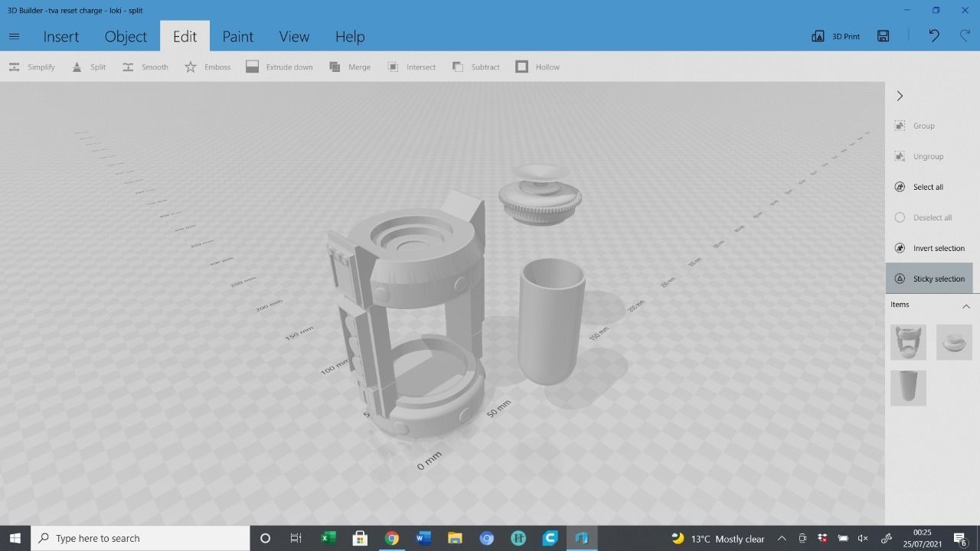Activate the Hollow tool

[x=537, y=67]
